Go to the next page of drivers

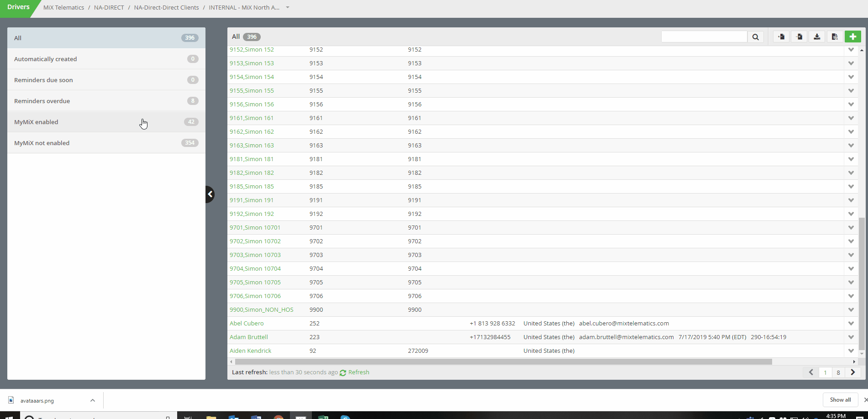[x=853, y=372]
